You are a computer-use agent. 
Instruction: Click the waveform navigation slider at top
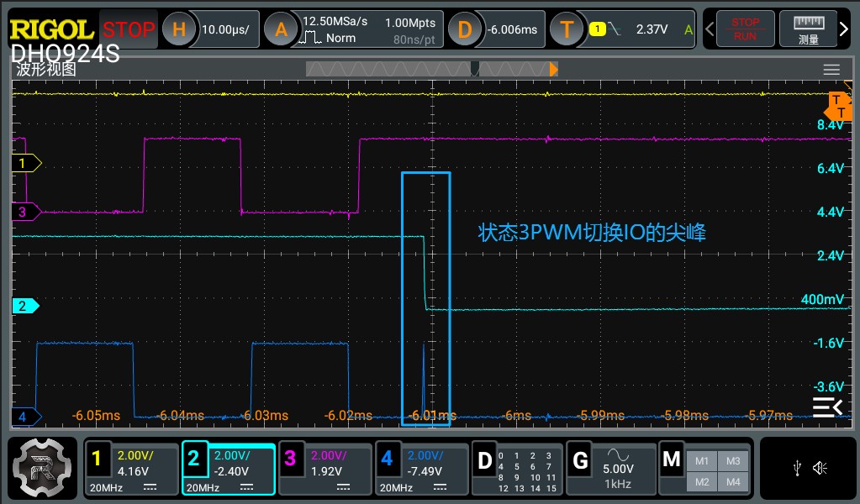(x=475, y=70)
